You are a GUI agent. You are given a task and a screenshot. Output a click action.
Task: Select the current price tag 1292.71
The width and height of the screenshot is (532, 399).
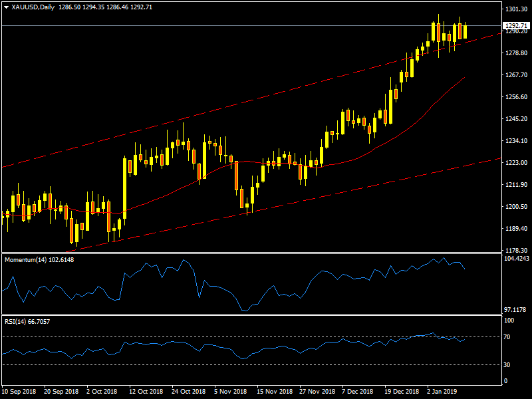[516, 26]
